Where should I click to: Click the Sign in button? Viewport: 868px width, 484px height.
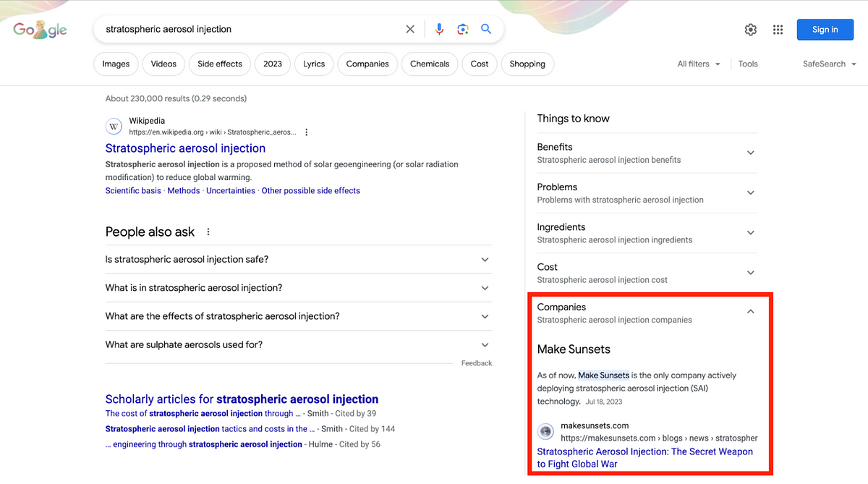825,30
